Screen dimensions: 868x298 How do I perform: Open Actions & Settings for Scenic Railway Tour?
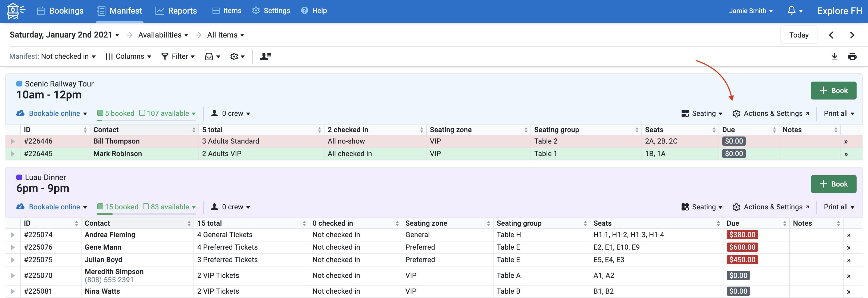pos(771,114)
